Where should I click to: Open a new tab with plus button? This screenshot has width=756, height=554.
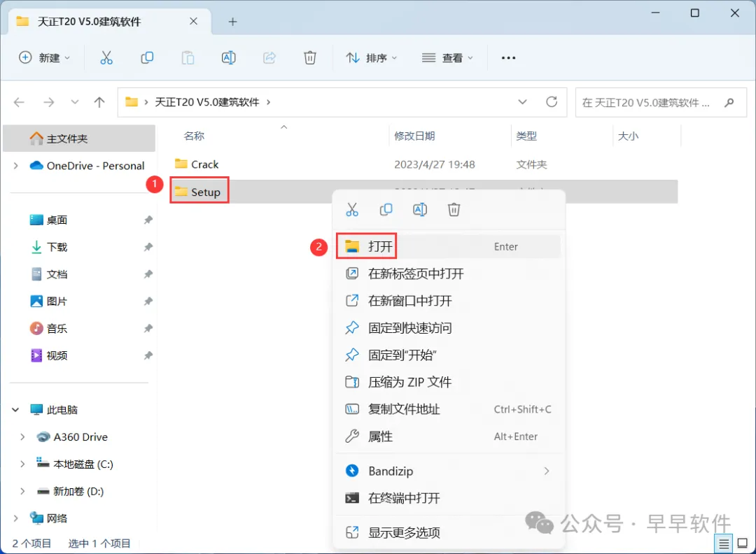[232, 22]
